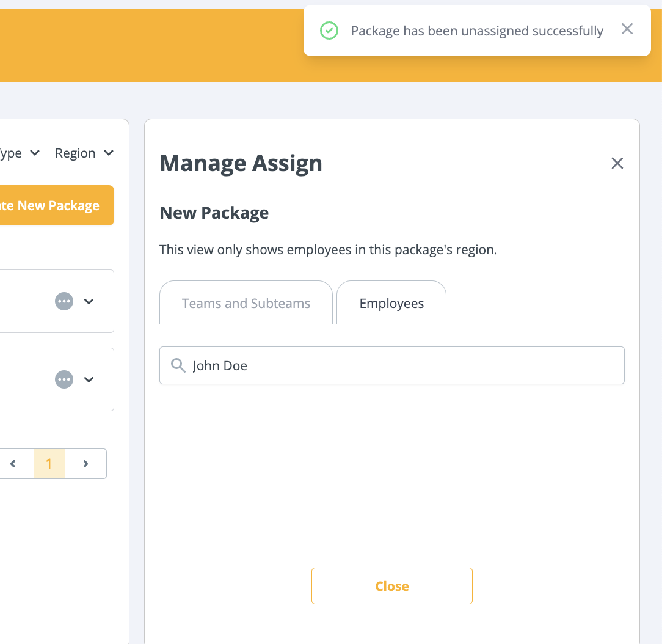This screenshot has height=644, width=662.
Task: Click the magnifying glass search icon
Action: [178, 365]
